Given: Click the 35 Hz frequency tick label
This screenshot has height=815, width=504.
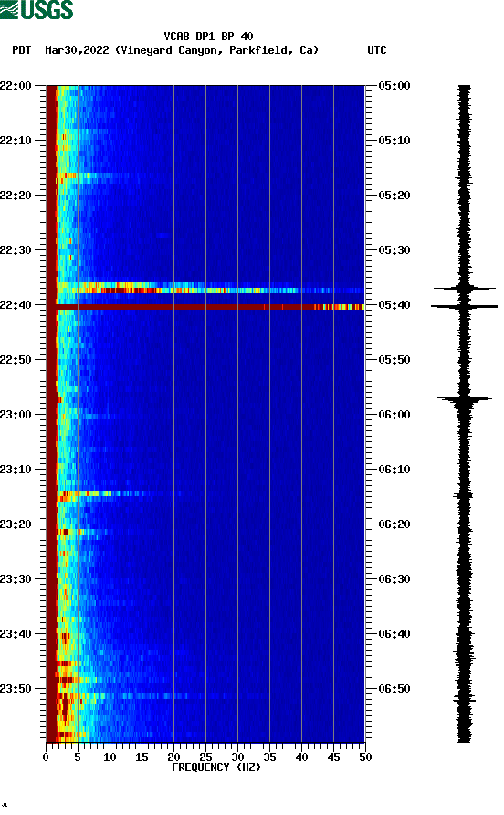Looking at the screenshot, I should coord(269,757).
